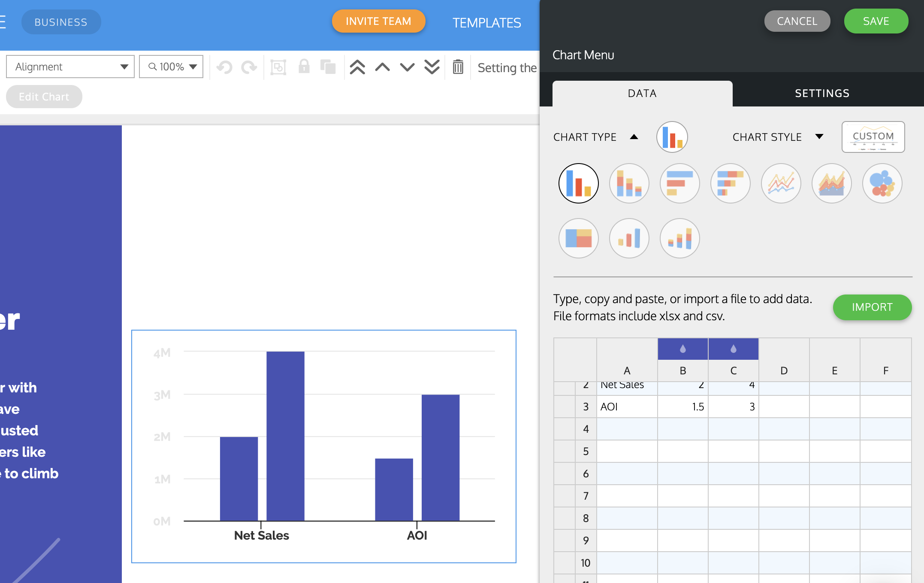Click the undo icon in the toolbar

224,67
